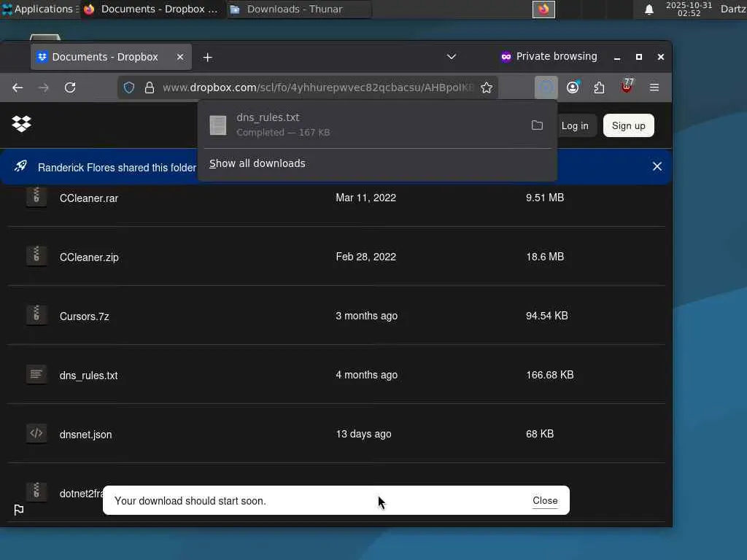Viewport: 747px width, 560px height.
Task: Click the 3 months ago date cell
Action: (366, 316)
